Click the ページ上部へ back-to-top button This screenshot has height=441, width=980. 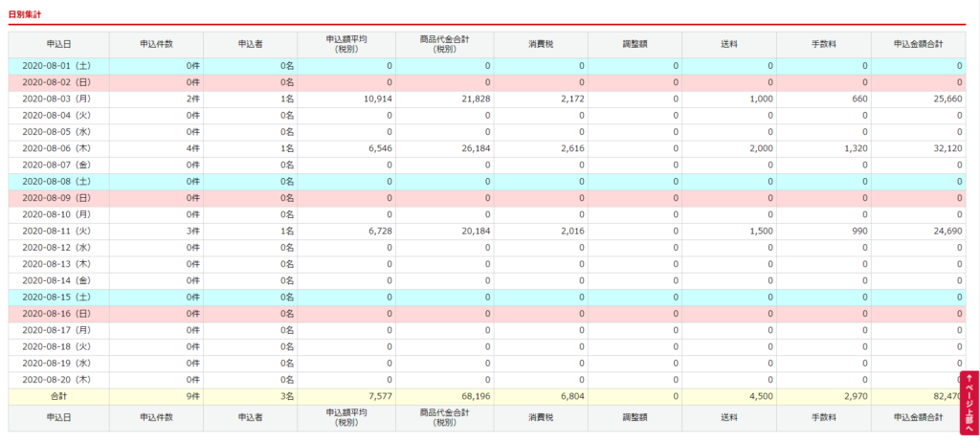[x=969, y=403]
